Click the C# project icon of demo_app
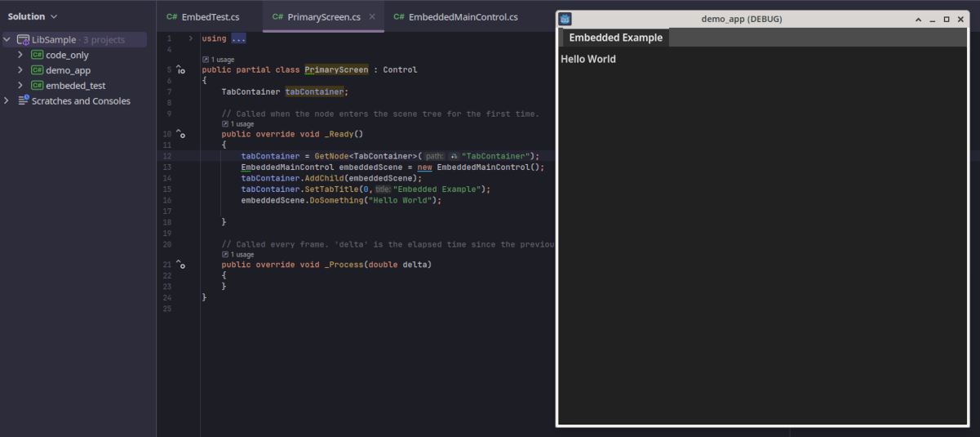 (x=37, y=70)
